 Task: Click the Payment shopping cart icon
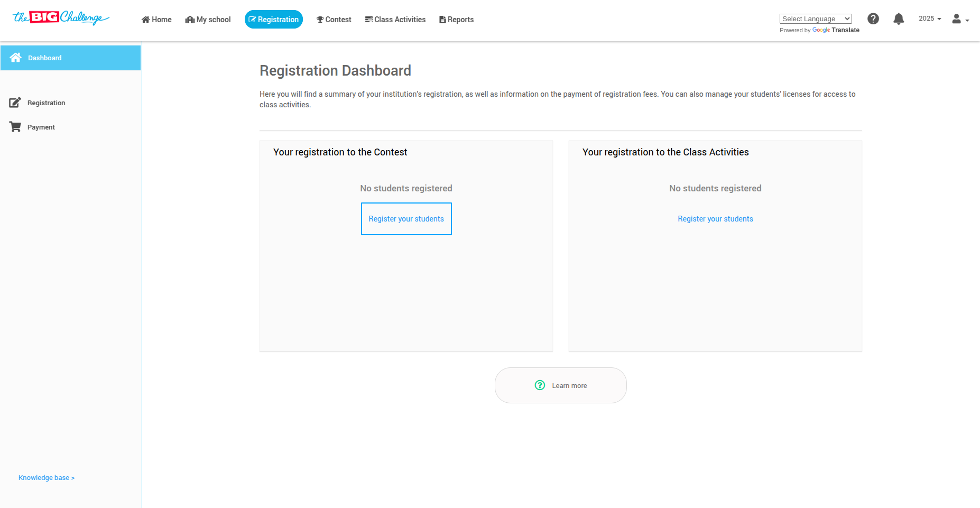point(15,127)
